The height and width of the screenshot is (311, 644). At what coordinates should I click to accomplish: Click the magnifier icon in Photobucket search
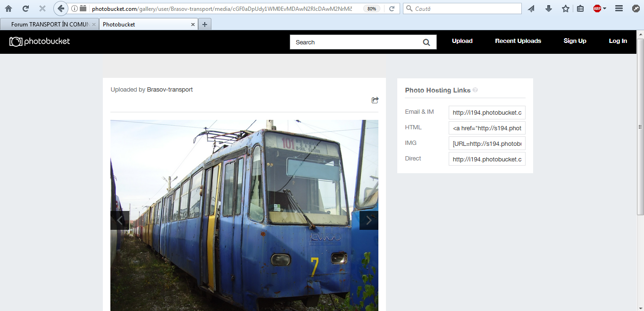tap(427, 42)
